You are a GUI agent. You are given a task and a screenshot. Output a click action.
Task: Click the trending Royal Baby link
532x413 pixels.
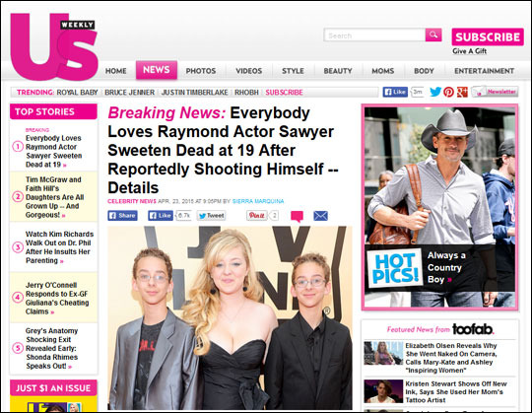tap(77, 93)
